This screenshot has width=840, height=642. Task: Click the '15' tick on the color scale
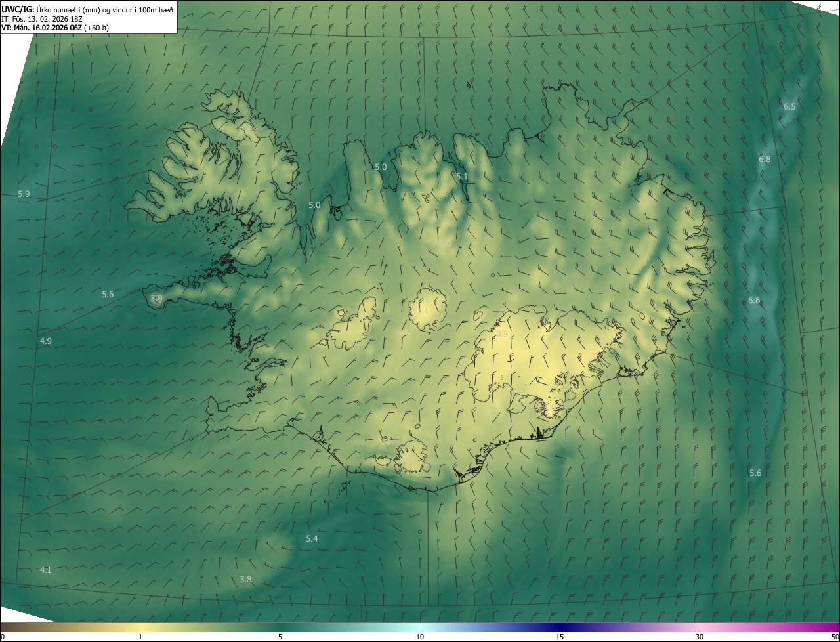click(x=560, y=637)
